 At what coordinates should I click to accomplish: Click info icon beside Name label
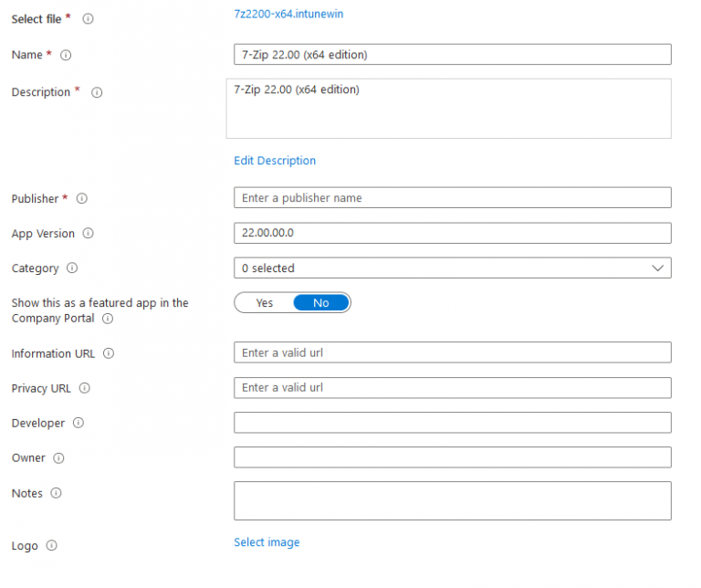coord(66,55)
